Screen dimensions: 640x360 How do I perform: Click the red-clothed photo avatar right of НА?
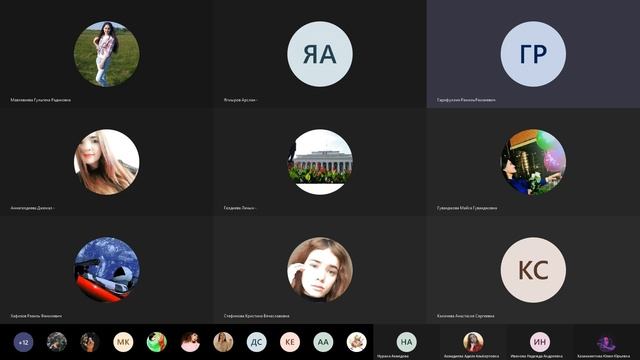pyautogui.click(x=473, y=342)
